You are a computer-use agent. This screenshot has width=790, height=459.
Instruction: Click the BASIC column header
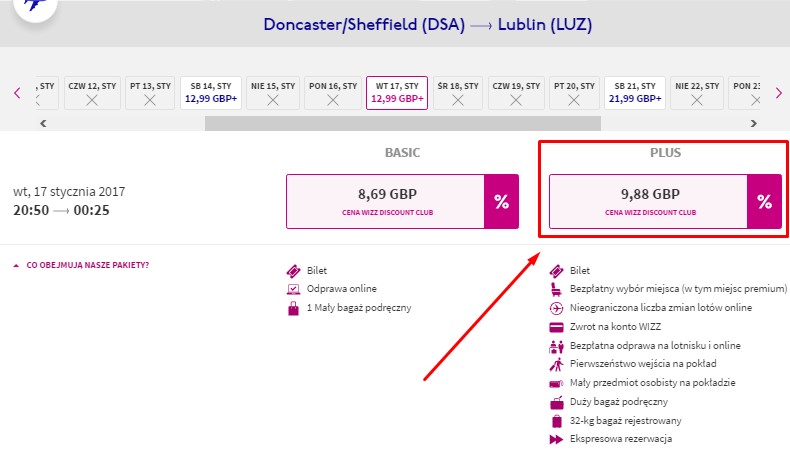(x=402, y=153)
